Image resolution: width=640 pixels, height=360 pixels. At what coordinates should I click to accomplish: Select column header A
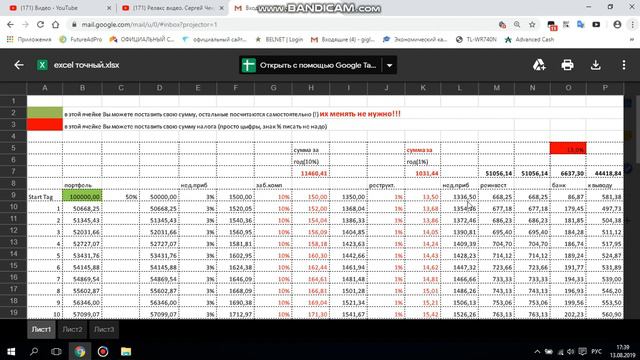tap(45, 88)
